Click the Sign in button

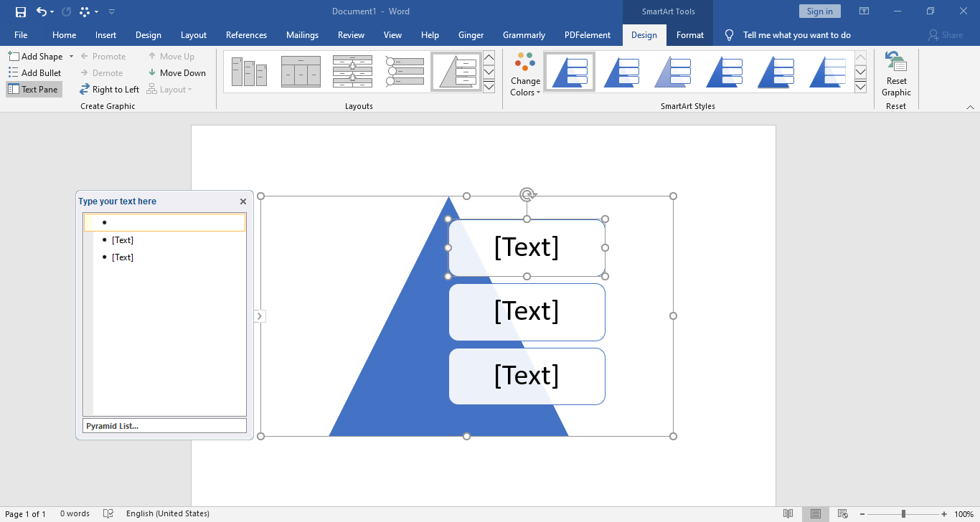coord(819,11)
